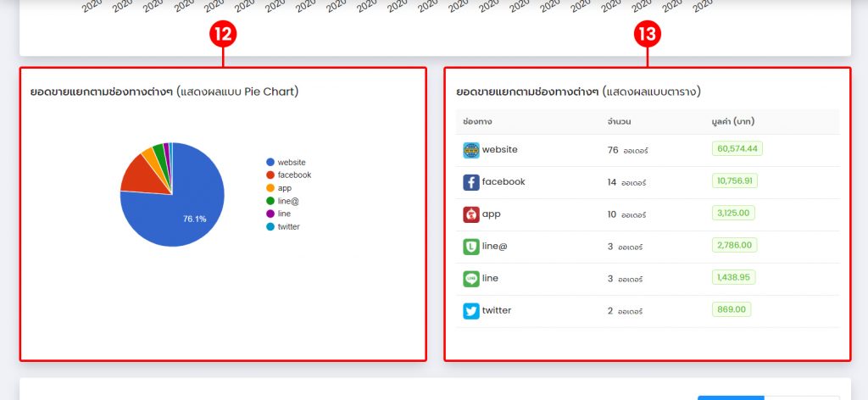
Task: Select the app label in pie legend
Action: [285, 188]
